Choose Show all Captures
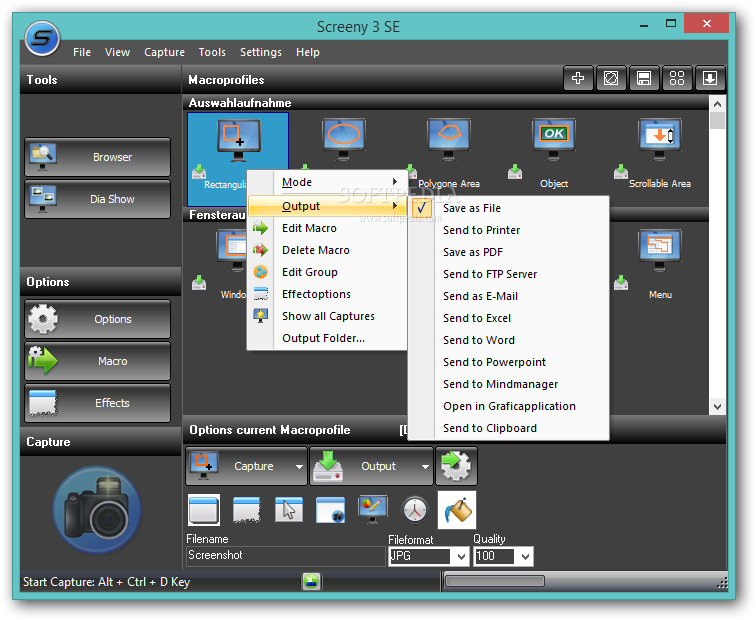Image resolution: width=756 pixels, height=620 pixels. click(x=328, y=316)
